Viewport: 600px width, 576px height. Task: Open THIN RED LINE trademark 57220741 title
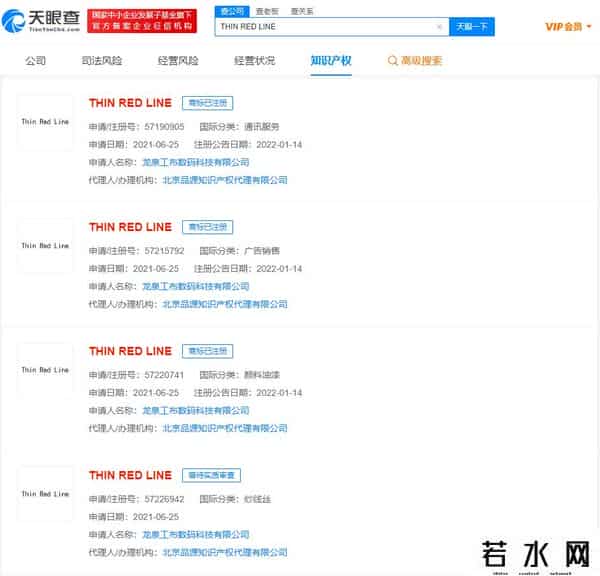pyautogui.click(x=130, y=351)
